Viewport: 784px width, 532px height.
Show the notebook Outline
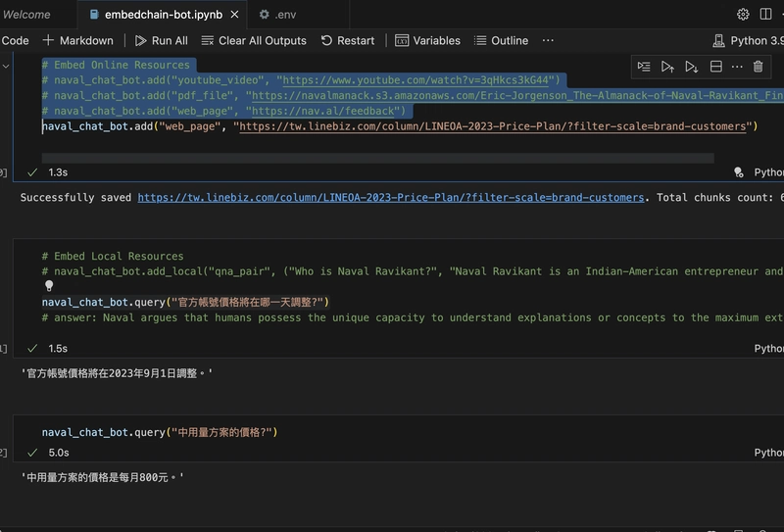pyautogui.click(x=501, y=40)
